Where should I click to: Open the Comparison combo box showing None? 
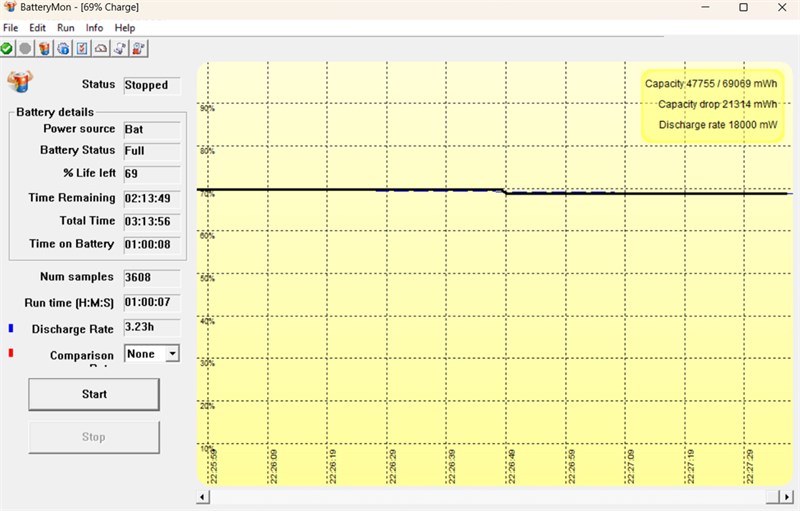[x=152, y=353]
